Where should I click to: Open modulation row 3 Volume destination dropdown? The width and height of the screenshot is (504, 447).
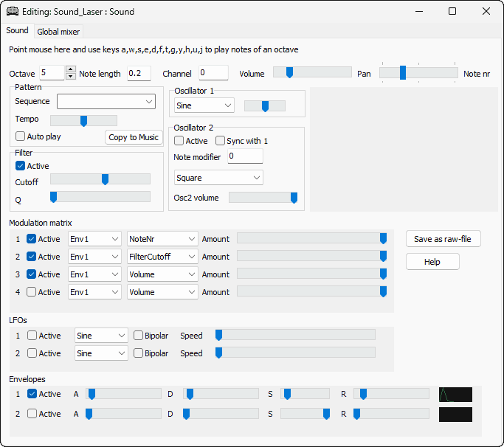click(x=162, y=274)
